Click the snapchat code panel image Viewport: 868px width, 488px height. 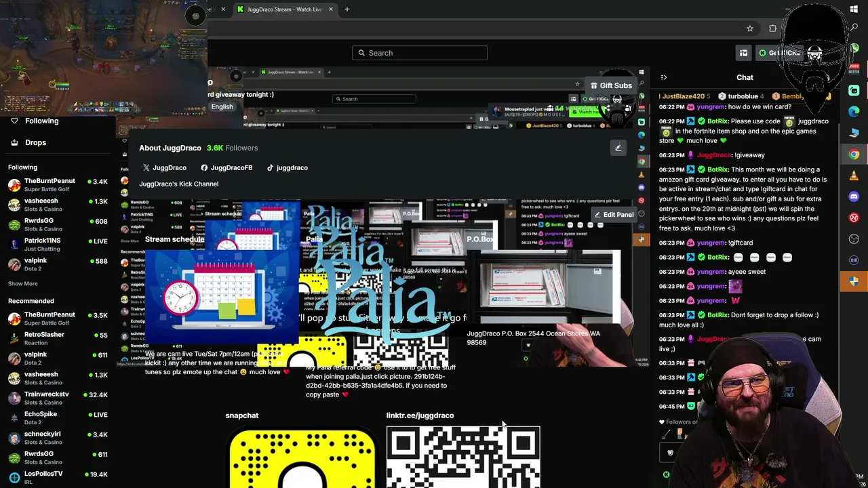(x=302, y=459)
